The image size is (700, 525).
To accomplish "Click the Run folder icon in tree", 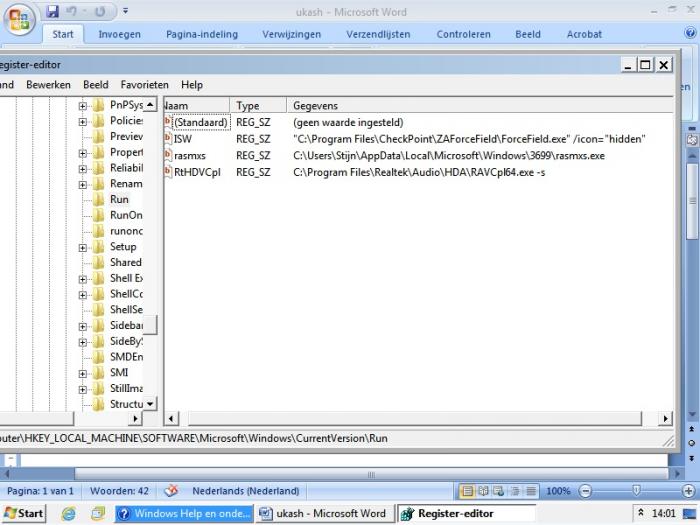I will tap(98, 199).
